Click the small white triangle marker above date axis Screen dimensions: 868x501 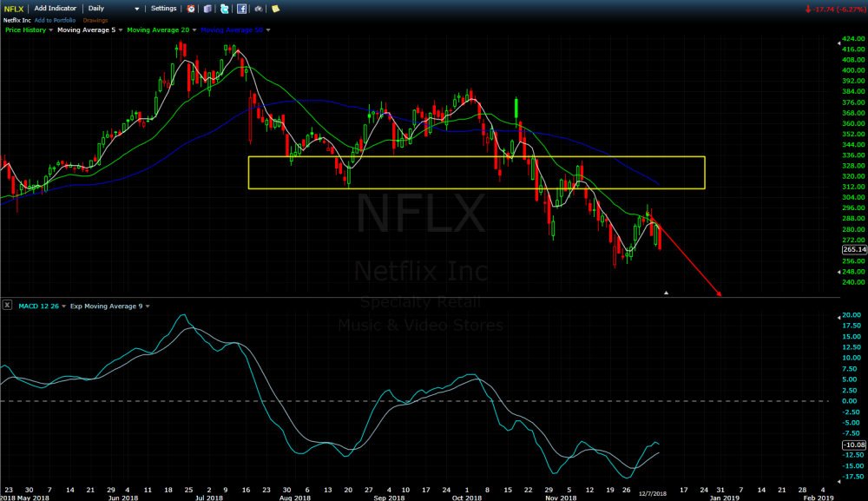point(666,293)
